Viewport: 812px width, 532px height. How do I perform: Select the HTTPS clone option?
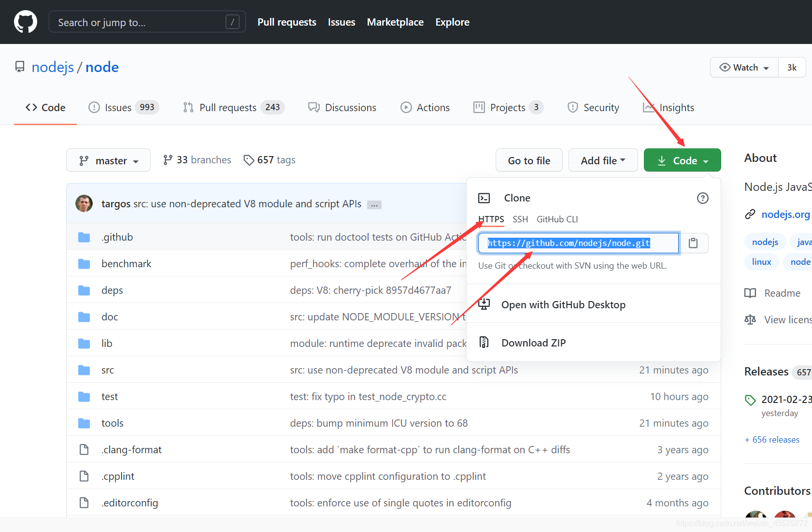click(x=491, y=219)
